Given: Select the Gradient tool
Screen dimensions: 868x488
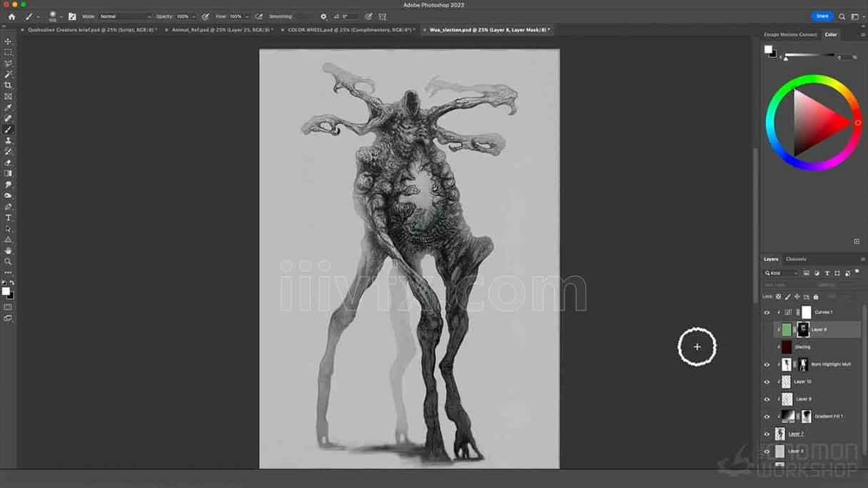Looking at the screenshot, I should pos(9,173).
